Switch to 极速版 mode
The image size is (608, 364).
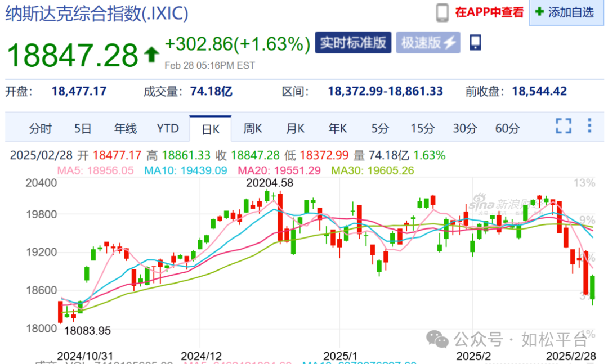(428, 43)
